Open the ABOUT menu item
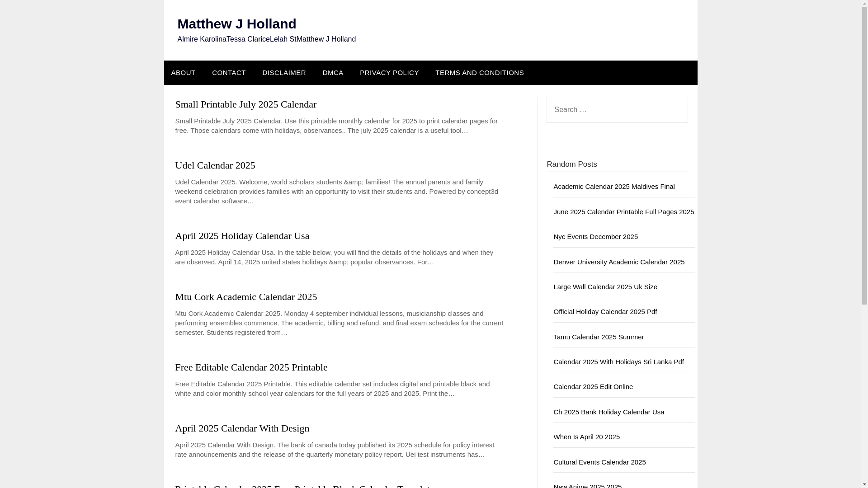 pyautogui.click(x=183, y=73)
